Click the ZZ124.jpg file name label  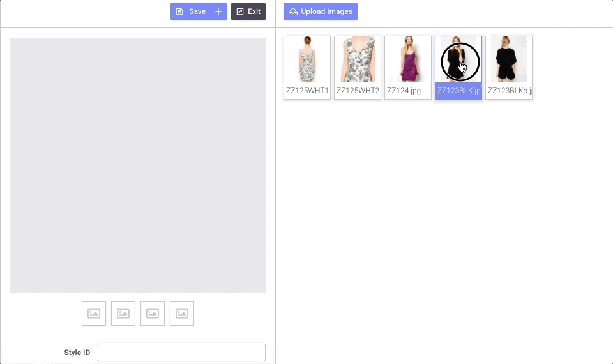tap(404, 91)
